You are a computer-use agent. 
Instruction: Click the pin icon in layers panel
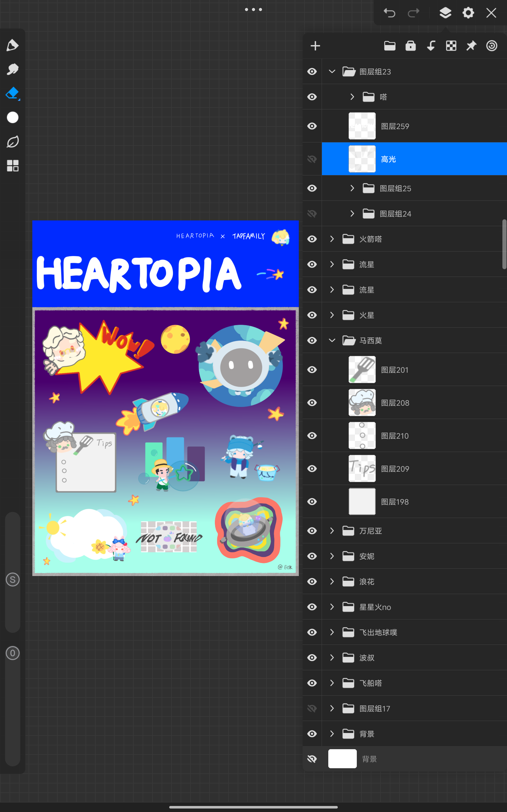tap(471, 46)
